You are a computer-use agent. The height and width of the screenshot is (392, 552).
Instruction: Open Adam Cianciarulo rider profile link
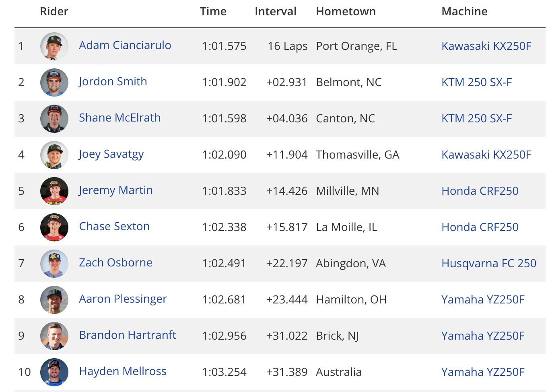click(125, 45)
